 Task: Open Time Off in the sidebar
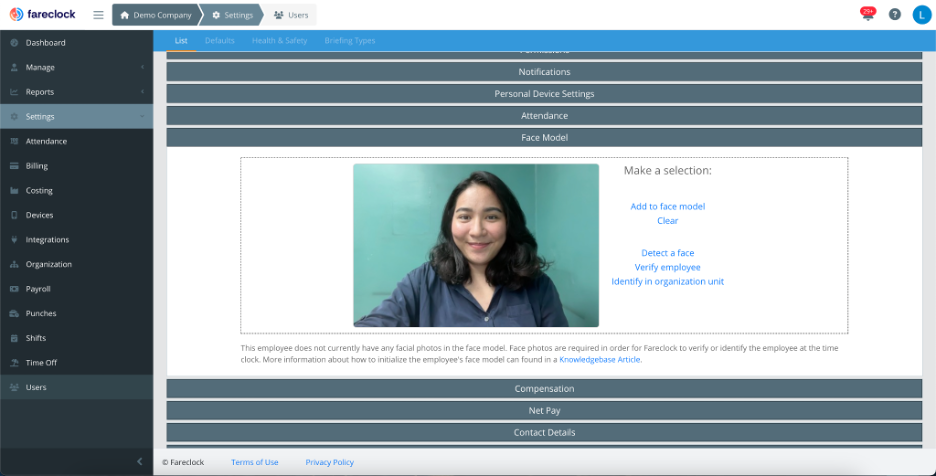coord(76,363)
